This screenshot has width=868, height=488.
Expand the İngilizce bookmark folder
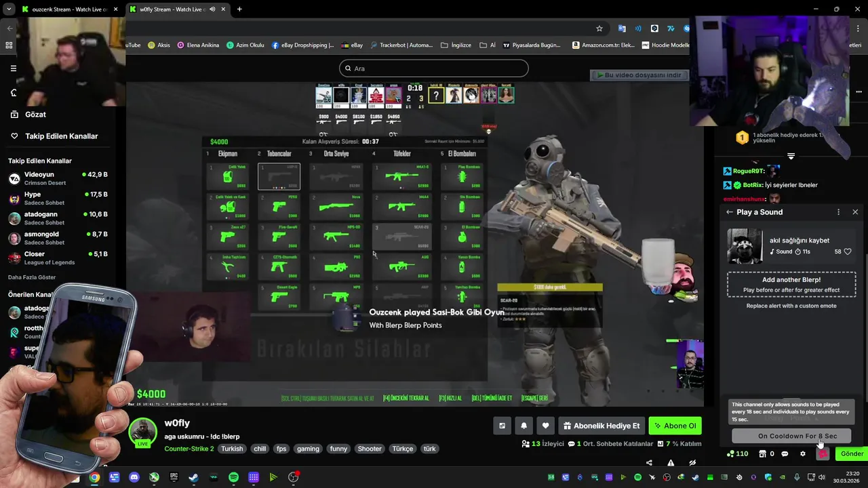coord(456,45)
